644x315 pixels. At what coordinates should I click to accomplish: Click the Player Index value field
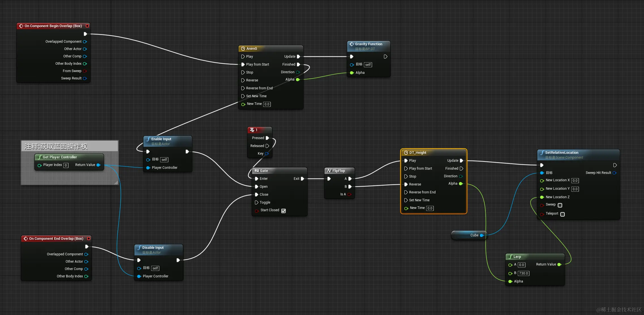pos(66,165)
